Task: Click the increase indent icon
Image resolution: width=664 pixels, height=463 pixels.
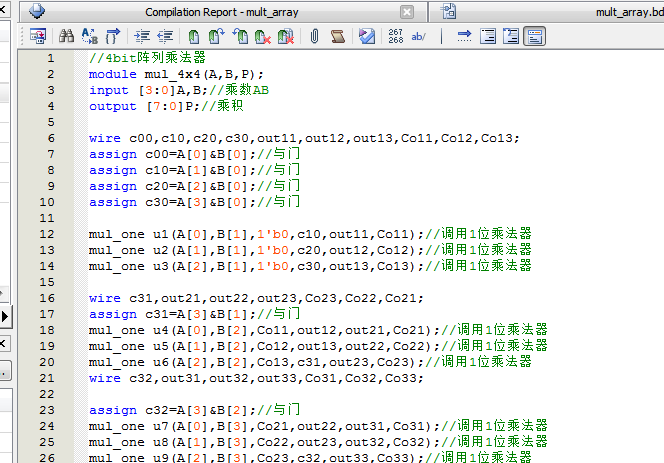Action: 142,37
